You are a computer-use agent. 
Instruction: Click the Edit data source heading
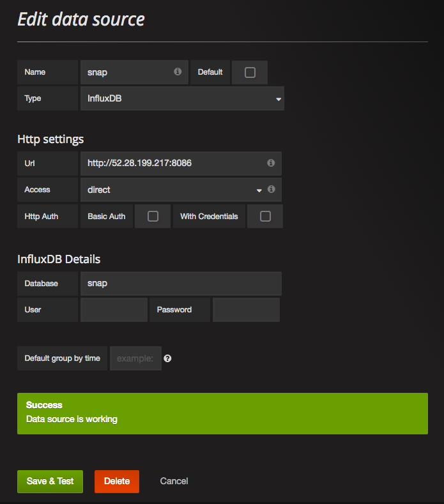pyautogui.click(x=81, y=19)
